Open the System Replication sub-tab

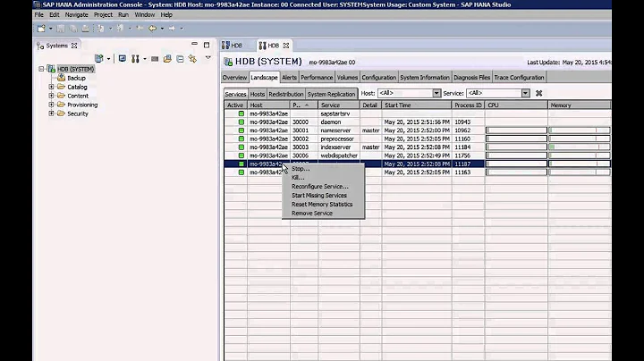[x=331, y=94]
